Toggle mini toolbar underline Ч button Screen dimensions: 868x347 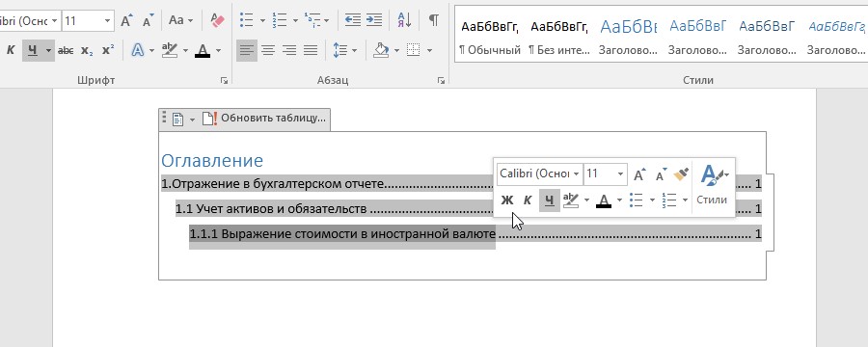click(x=549, y=200)
